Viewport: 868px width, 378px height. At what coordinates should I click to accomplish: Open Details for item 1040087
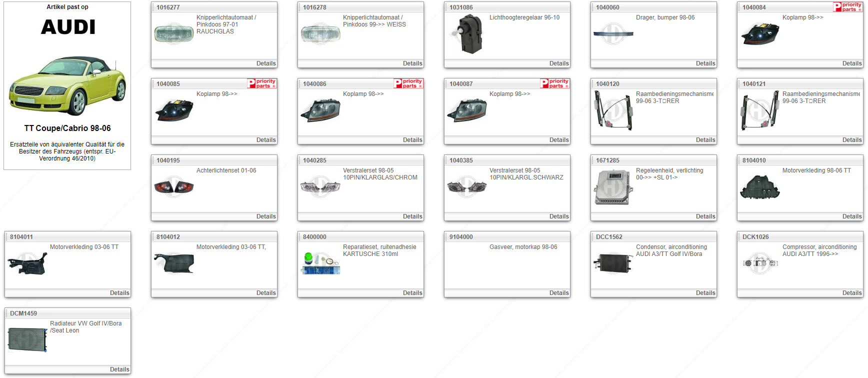click(559, 140)
